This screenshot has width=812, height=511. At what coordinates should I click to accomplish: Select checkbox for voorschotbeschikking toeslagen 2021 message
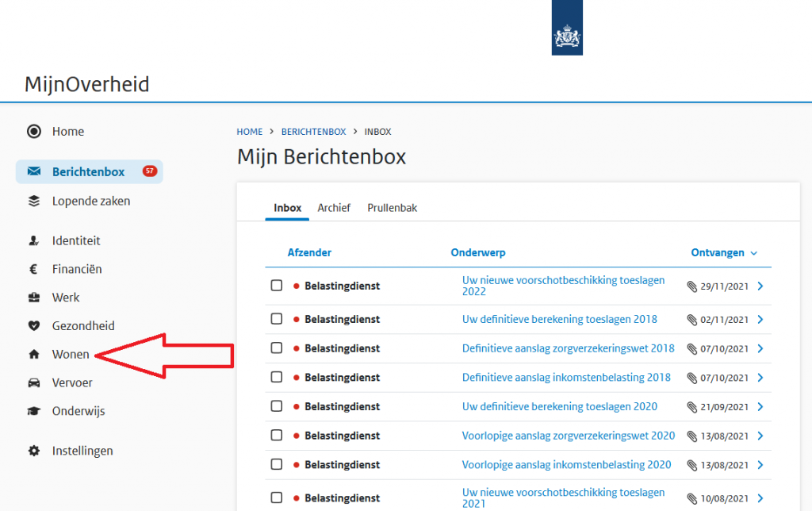pos(277,498)
